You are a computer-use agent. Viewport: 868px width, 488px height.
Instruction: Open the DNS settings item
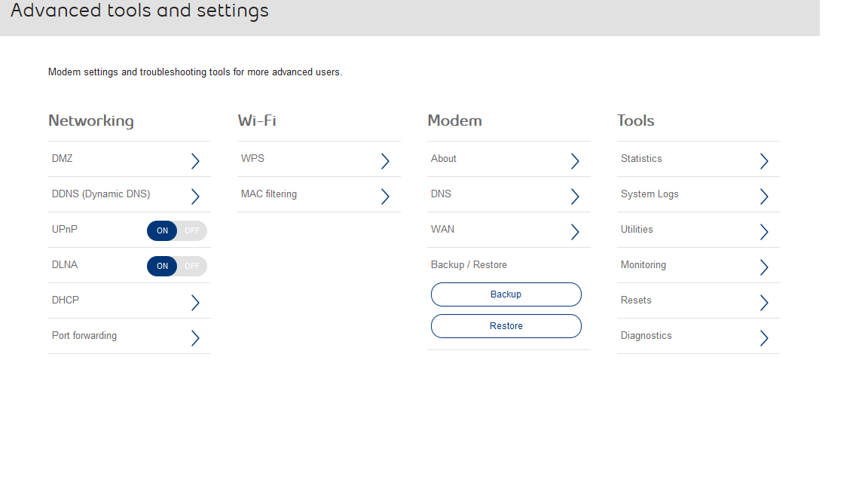[x=442, y=194]
